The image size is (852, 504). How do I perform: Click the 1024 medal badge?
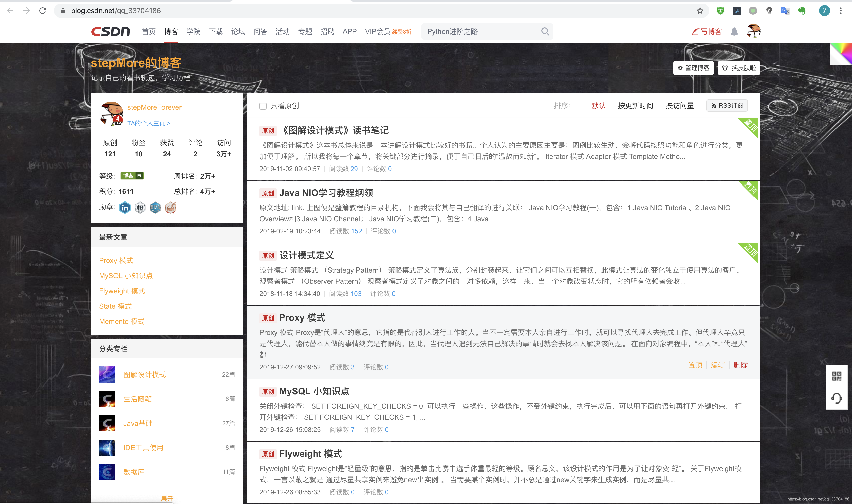point(155,208)
